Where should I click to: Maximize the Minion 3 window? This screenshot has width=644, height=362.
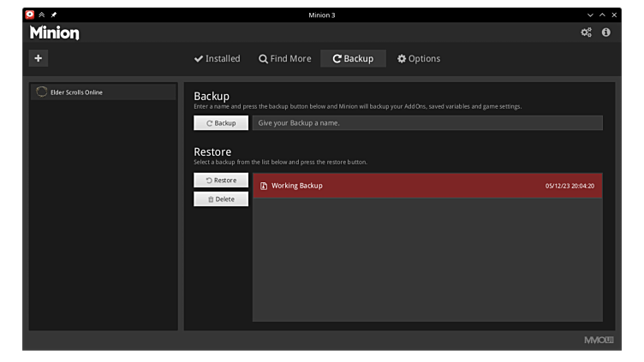pos(602,15)
